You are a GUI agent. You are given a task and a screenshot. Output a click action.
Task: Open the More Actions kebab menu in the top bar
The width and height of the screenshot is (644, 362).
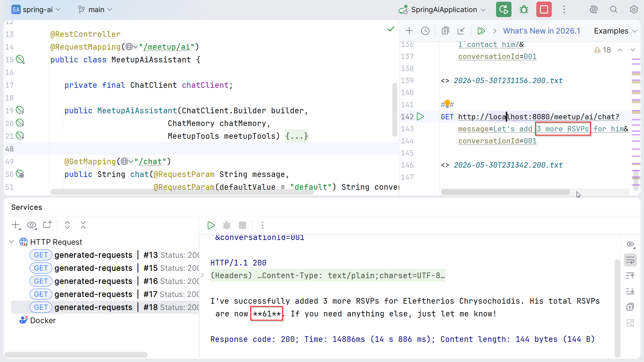click(x=564, y=9)
